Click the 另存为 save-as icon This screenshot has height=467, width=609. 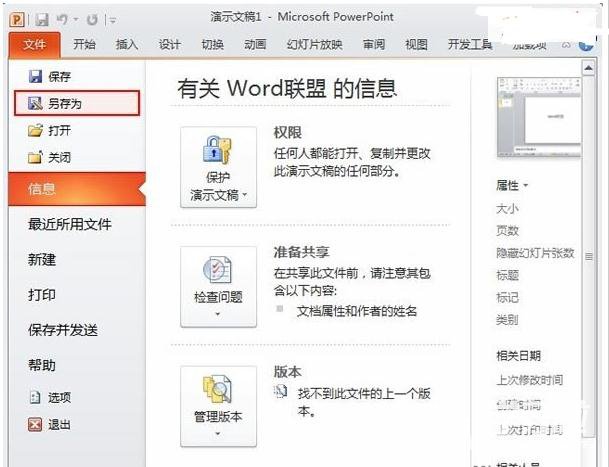[x=35, y=103]
